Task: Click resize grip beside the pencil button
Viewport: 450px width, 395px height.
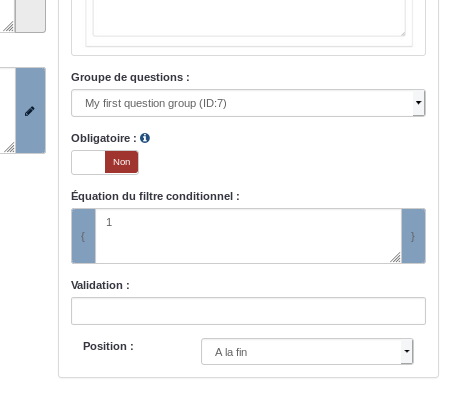Action: (9, 147)
